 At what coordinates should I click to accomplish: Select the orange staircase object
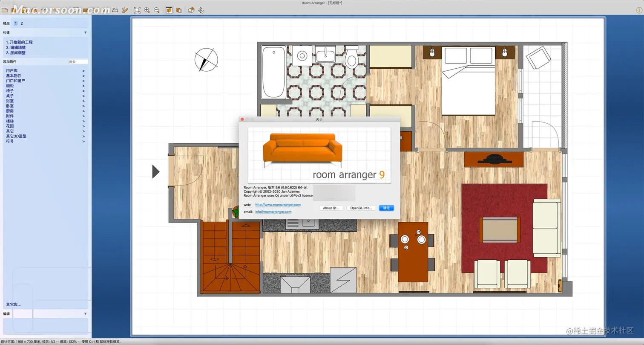tap(231, 257)
